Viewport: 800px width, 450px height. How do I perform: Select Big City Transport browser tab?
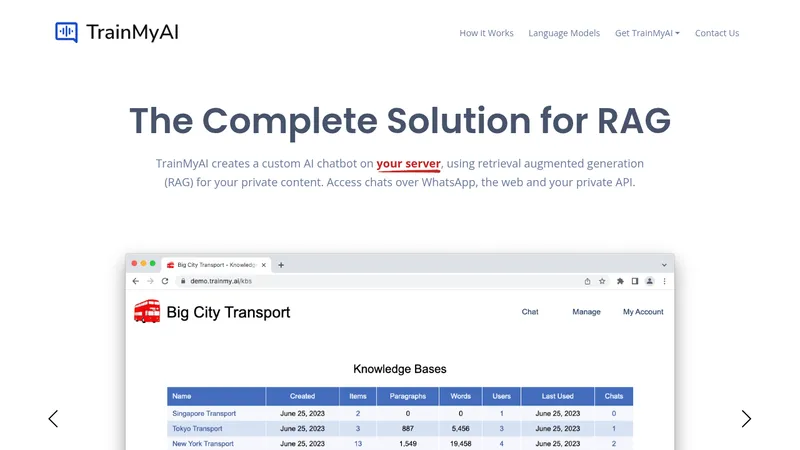click(x=216, y=265)
